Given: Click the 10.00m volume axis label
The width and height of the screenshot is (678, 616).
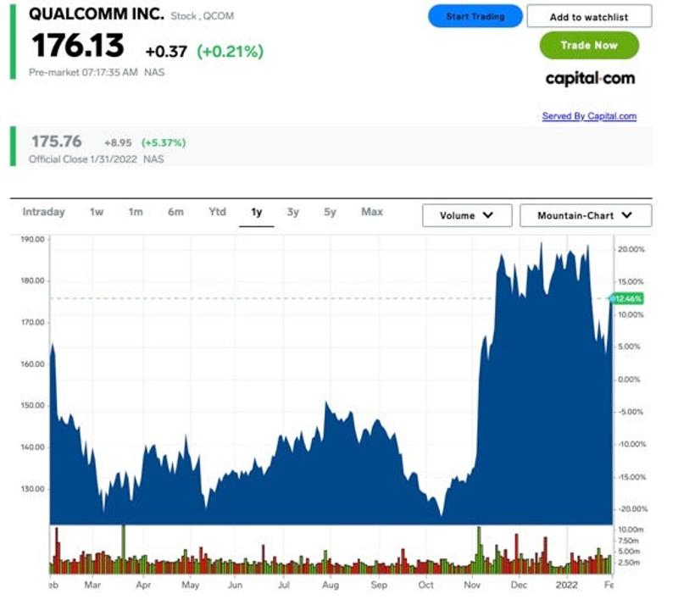Looking at the screenshot, I should pos(631,530).
